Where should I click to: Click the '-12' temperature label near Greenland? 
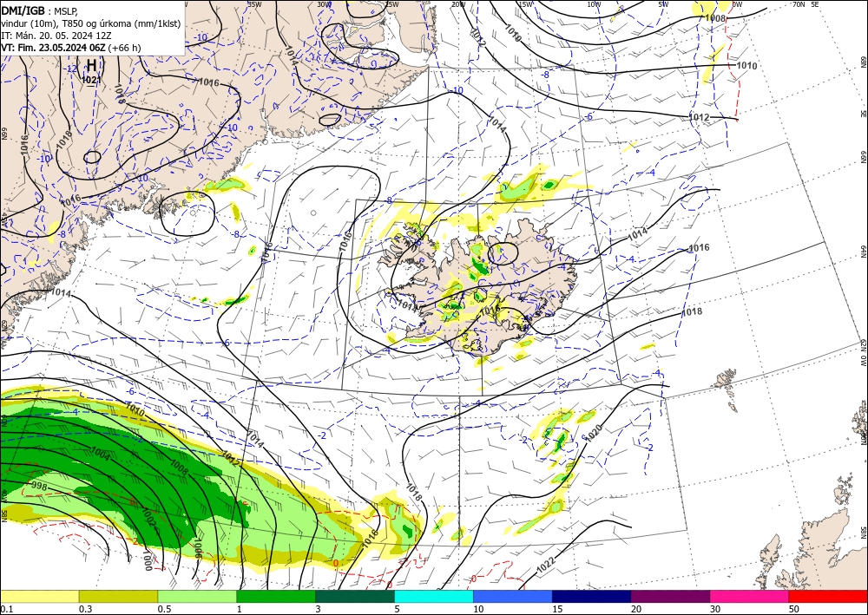click(71, 69)
